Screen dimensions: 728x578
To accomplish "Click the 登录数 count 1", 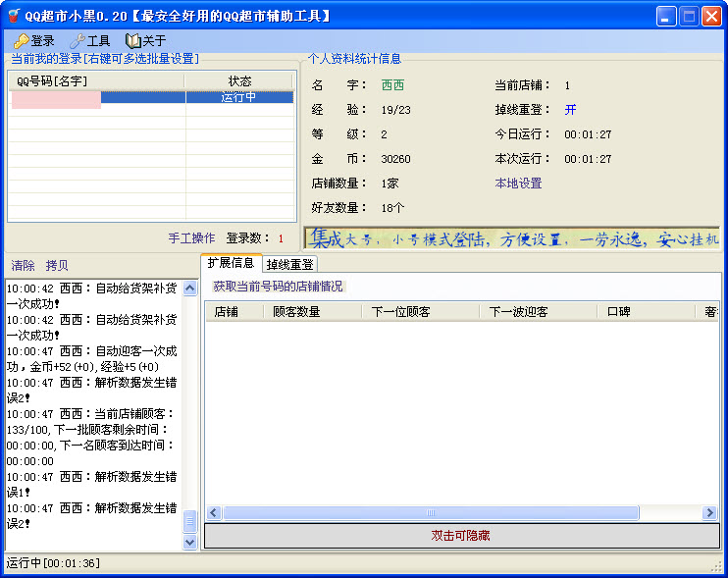I will pyautogui.click(x=281, y=238).
